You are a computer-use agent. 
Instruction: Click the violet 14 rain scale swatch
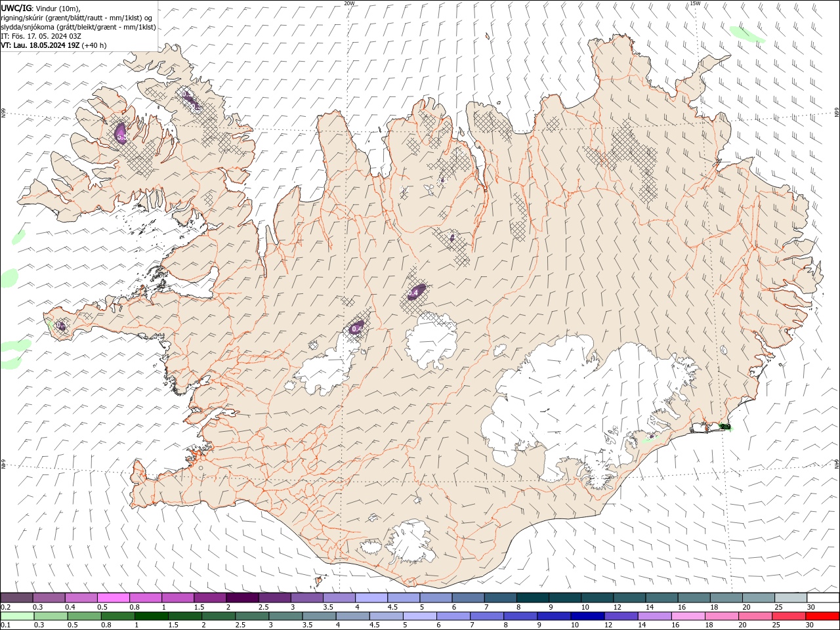click(655, 616)
